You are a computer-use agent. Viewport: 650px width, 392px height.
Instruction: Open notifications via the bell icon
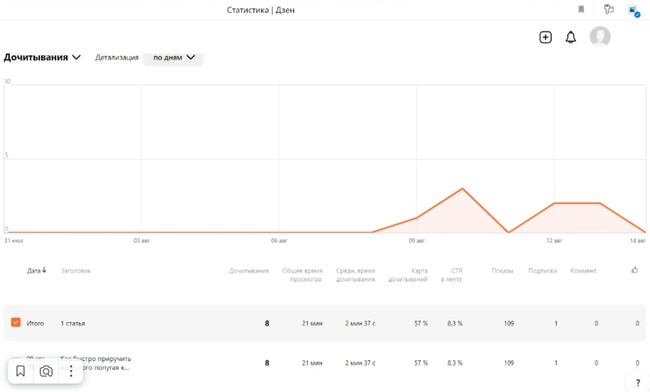pos(571,37)
